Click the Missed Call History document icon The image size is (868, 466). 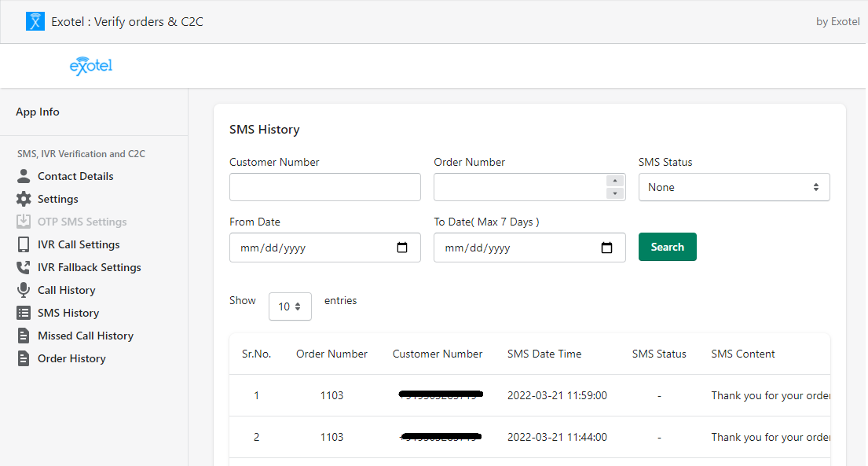24,336
